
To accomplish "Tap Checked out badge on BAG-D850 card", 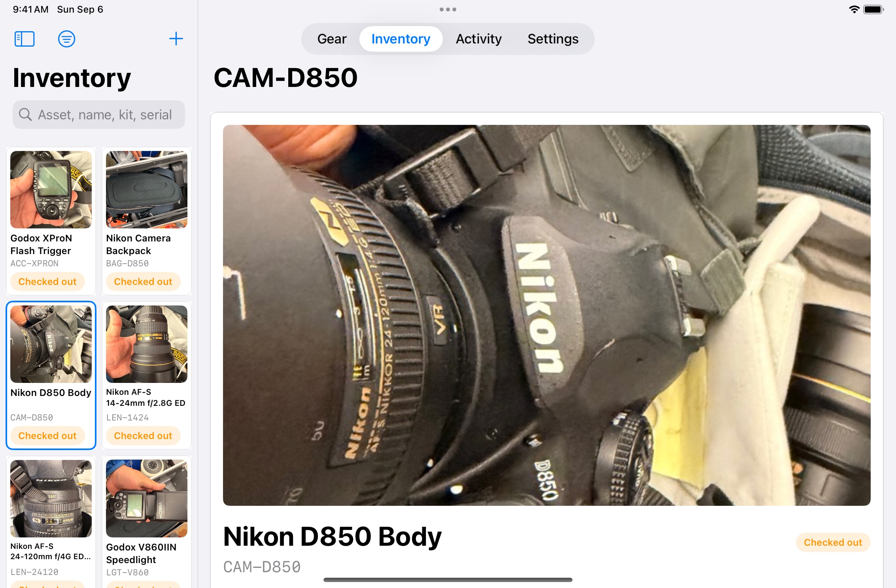I will coord(143,282).
